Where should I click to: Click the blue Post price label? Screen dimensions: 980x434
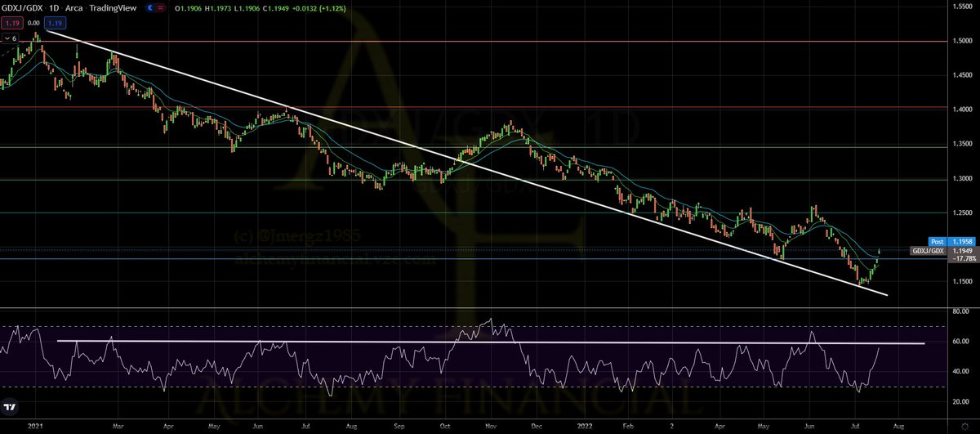[938, 243]
